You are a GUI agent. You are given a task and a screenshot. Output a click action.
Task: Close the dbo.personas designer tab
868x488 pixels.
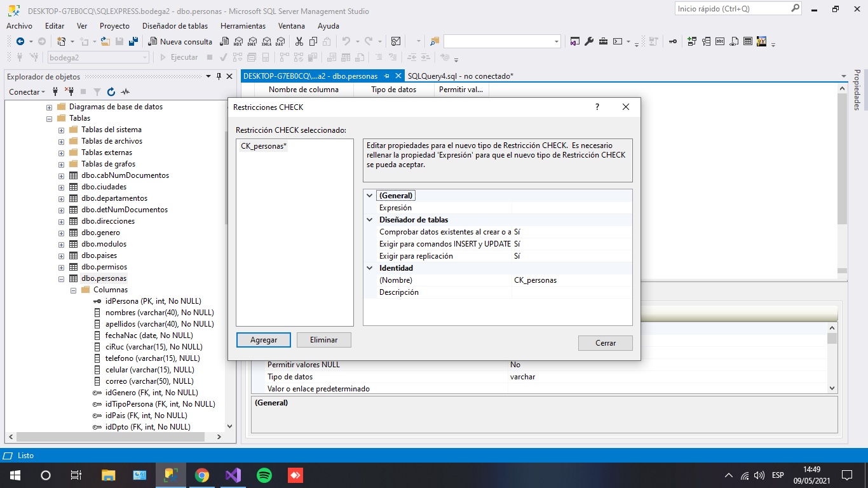point(398,76)
